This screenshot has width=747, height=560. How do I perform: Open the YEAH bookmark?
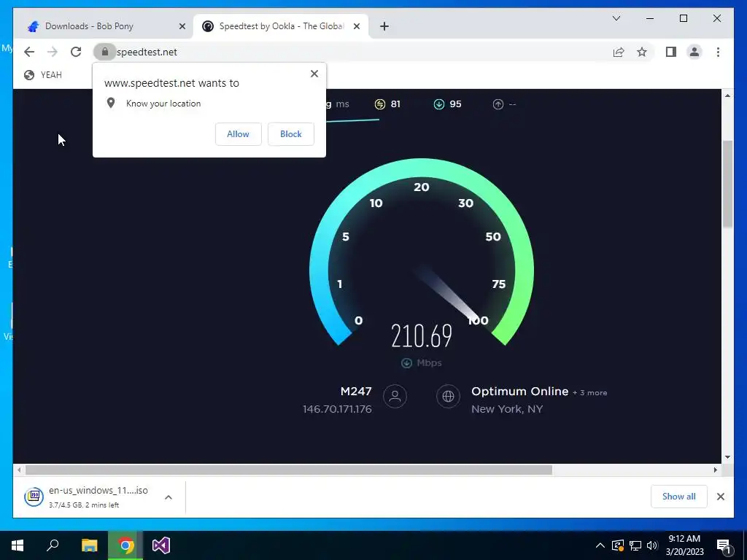pyautogui.click(x=43, y=75)
